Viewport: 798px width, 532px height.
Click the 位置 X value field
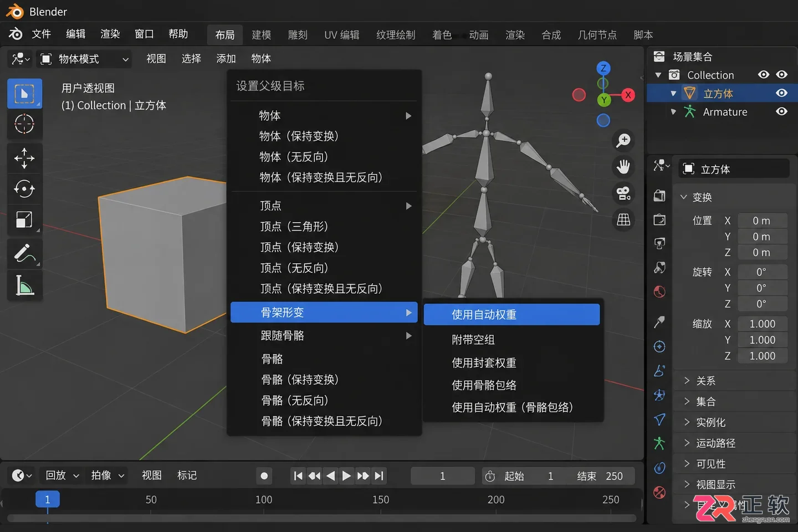[x=761, y=221]
